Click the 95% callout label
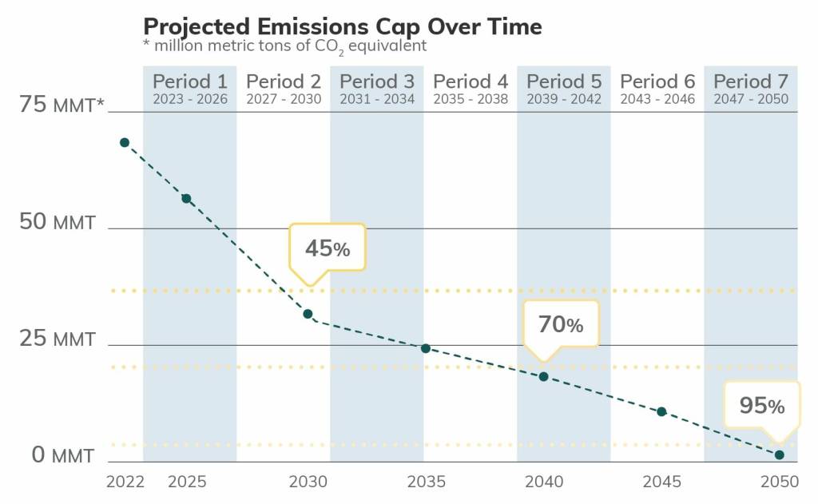The image size is (818, 504). pyautogui.click(x=761, y=405)
